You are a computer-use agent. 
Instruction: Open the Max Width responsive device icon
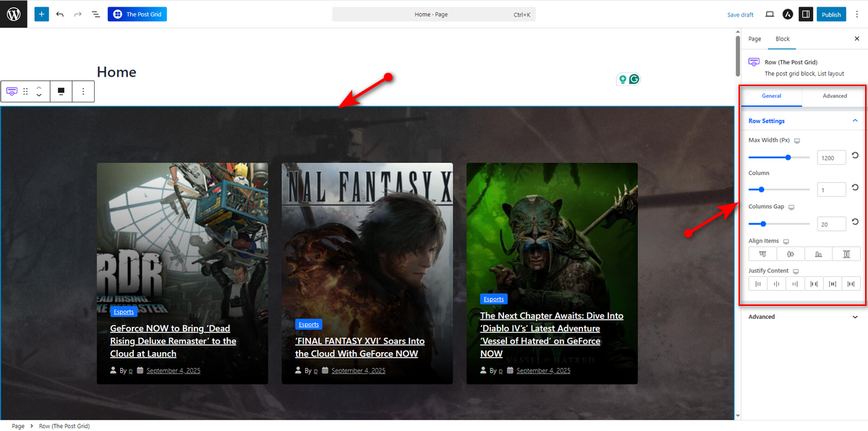(797, 140)
